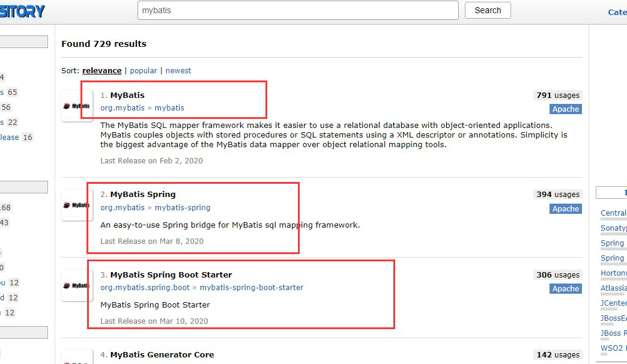Sort results by relevance
Image resolution: width=627 pixels, height=364 pixels.
[102, 71]
